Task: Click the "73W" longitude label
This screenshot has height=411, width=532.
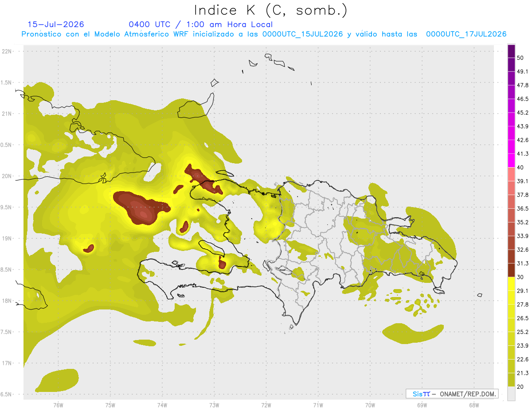Action: click(x=214, y=405)
